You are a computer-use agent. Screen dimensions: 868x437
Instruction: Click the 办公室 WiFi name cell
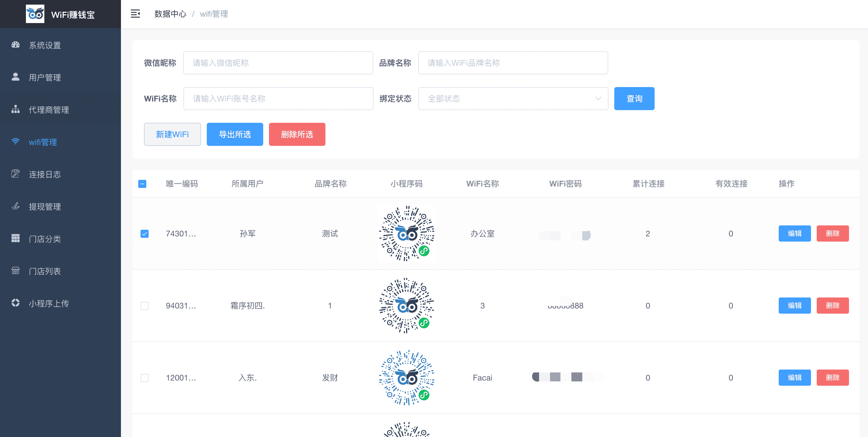482,234
